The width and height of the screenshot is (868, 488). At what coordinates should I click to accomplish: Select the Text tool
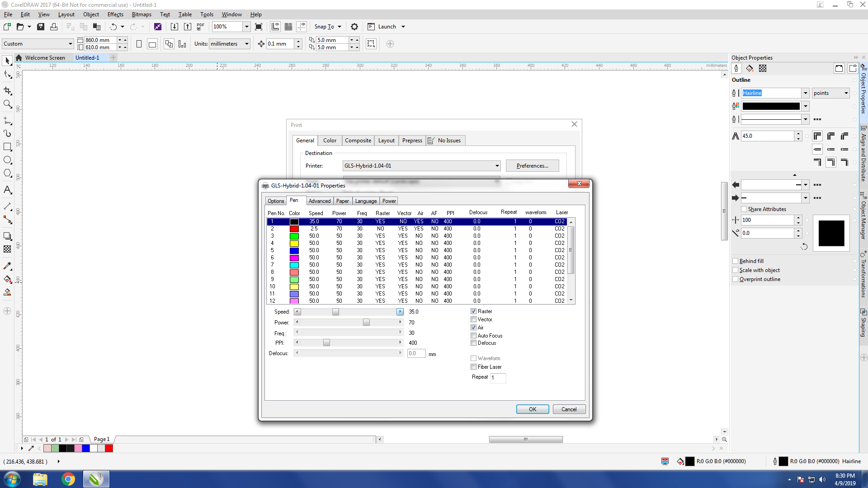pyautogui.click(x=7, y=190)
